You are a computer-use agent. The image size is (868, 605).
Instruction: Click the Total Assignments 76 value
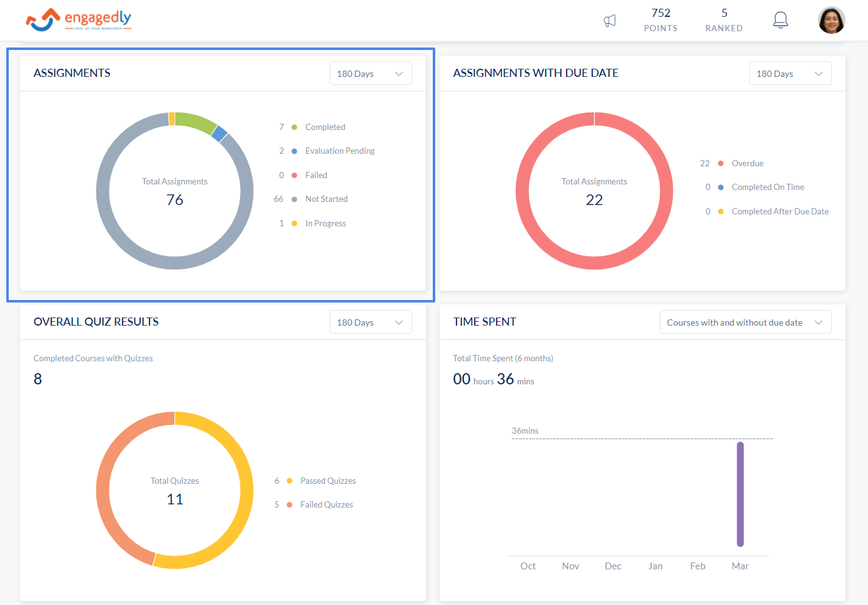(174, 200)
